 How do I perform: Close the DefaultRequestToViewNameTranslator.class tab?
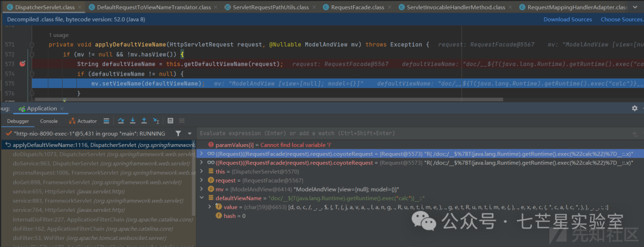click(x=216, y=7)
